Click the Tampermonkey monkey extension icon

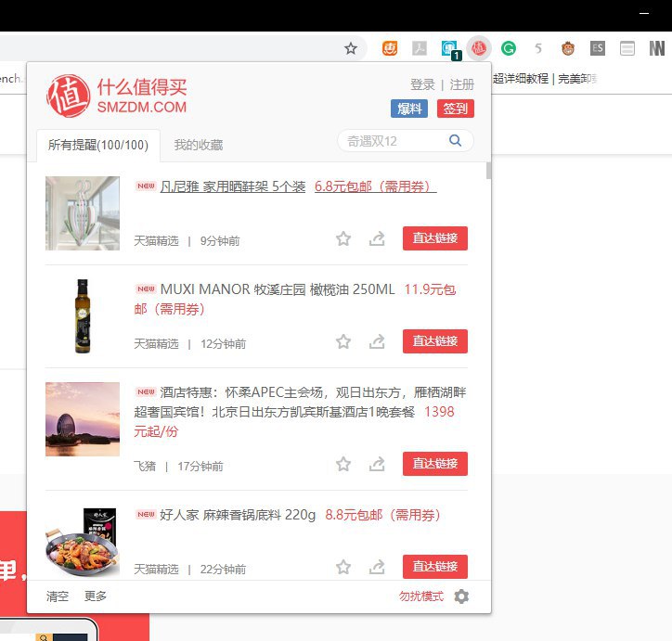coord(568,48)
